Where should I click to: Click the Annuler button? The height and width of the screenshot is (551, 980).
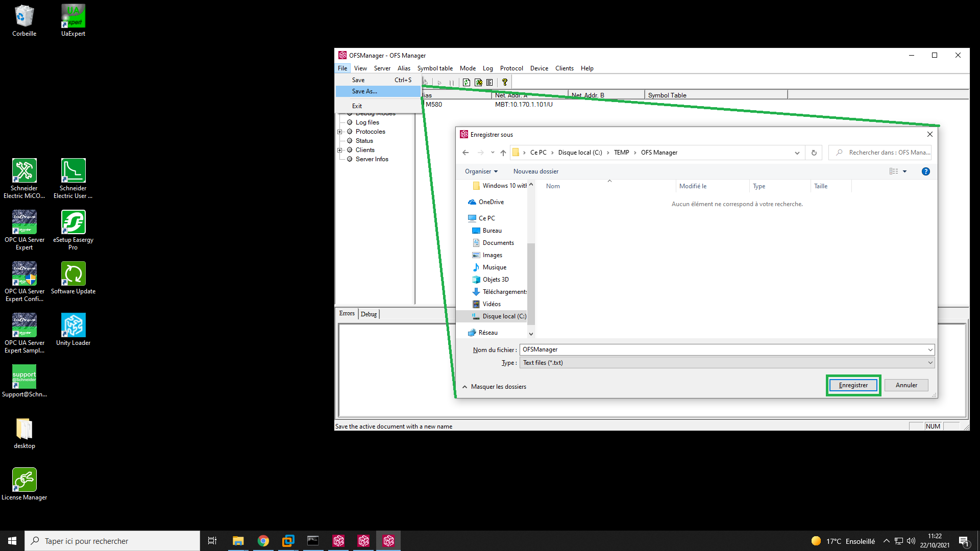(x=906, y=385)
